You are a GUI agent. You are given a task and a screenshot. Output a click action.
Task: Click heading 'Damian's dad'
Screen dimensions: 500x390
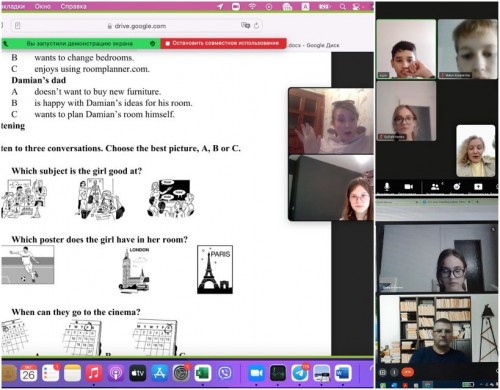(x=39, y=80)
